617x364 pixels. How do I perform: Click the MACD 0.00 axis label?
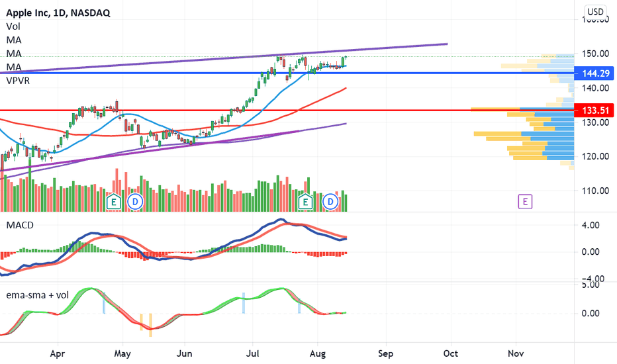click(591, 252)
